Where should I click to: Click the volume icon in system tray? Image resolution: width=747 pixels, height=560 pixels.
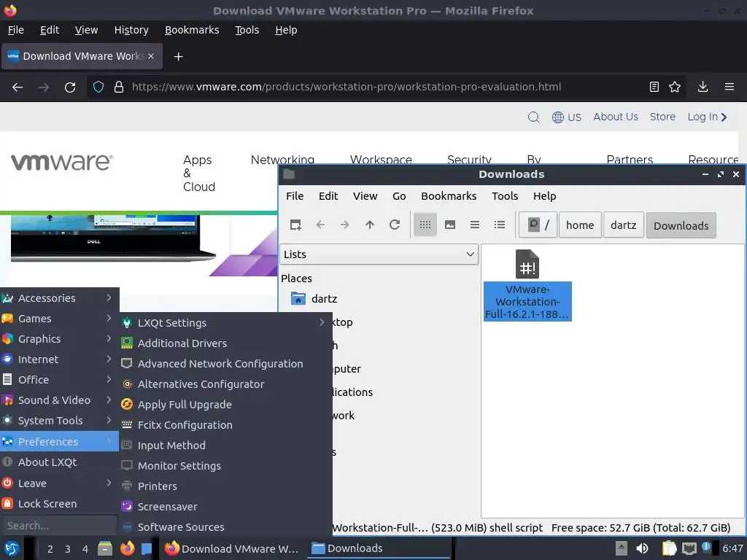(x=642, y=548)
